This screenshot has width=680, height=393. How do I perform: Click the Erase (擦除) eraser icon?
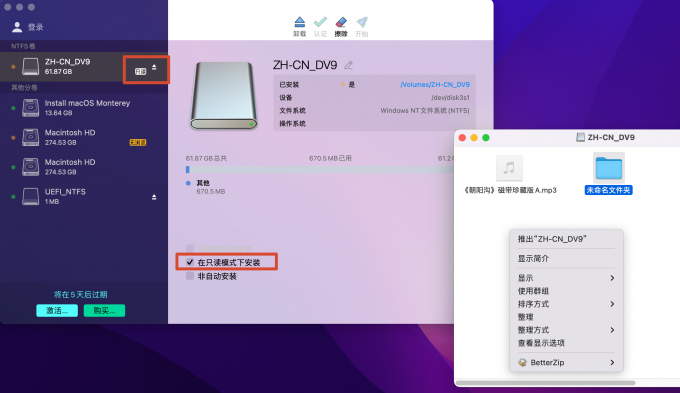click(341, 22)
